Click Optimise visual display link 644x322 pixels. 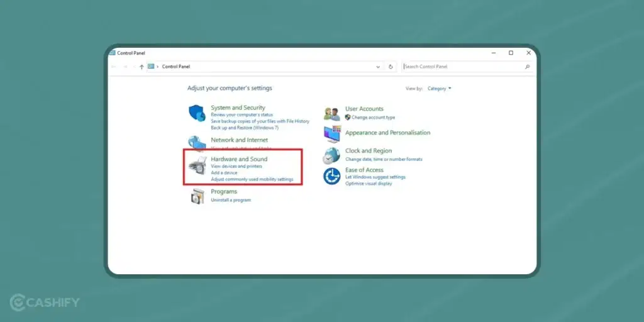click(369, 184)
